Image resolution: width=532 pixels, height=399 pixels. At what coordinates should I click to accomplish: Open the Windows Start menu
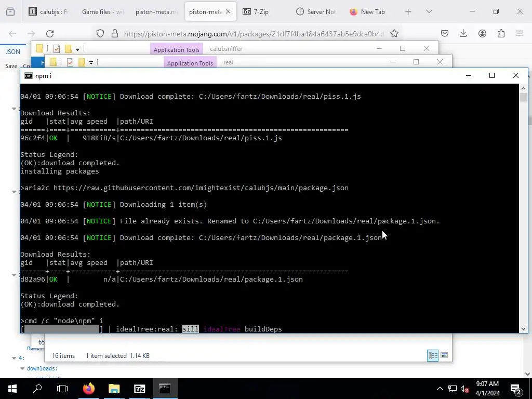12,389
